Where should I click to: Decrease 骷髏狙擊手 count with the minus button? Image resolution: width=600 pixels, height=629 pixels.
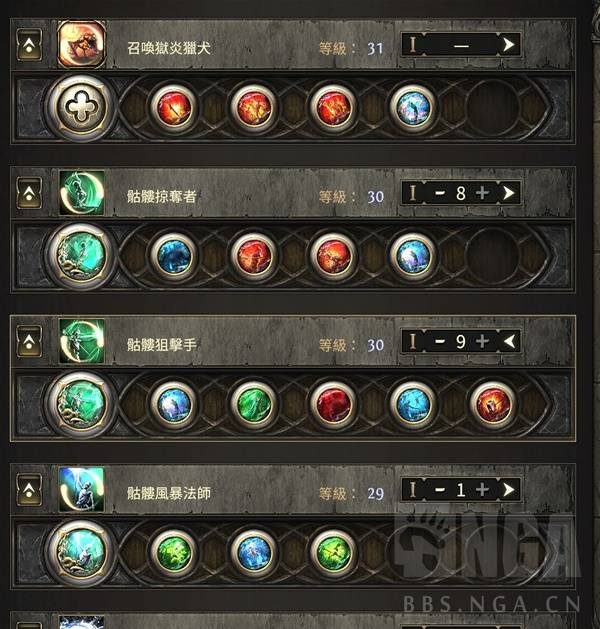(440, 341)
